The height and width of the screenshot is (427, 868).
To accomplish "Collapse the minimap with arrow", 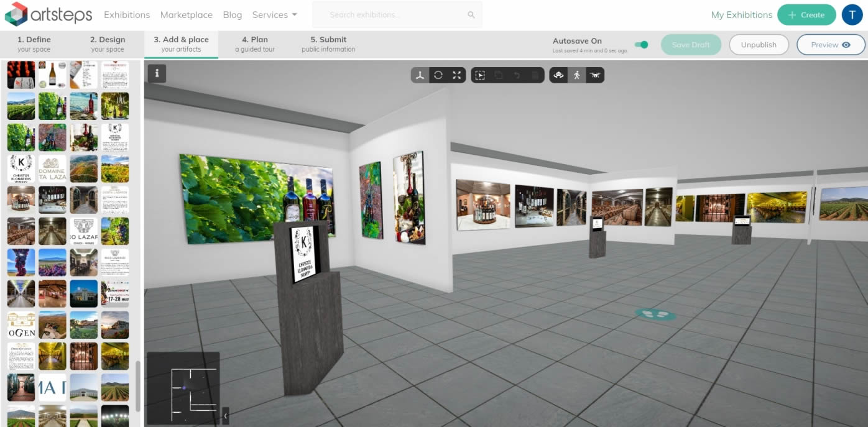I will [225, 415].
